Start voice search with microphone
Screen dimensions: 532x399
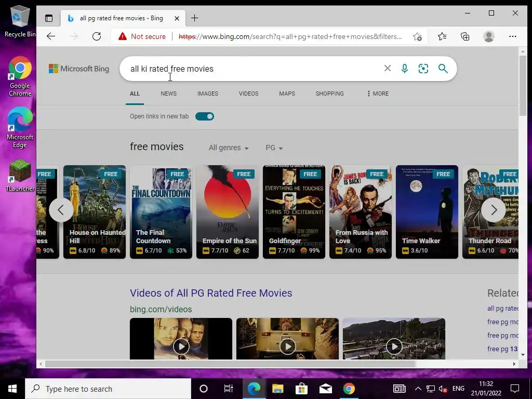[405, 69]
